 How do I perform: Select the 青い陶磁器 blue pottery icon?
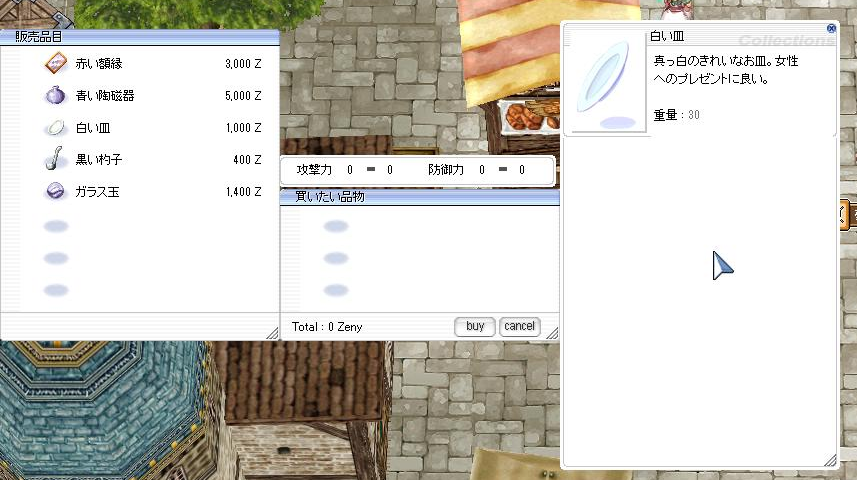coord(55,95)
